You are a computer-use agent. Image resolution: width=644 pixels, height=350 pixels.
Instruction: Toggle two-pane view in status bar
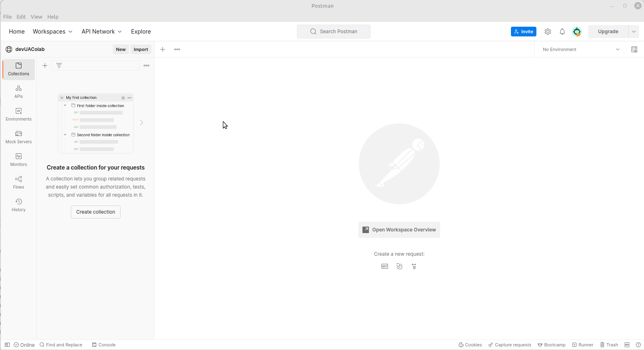627,345
